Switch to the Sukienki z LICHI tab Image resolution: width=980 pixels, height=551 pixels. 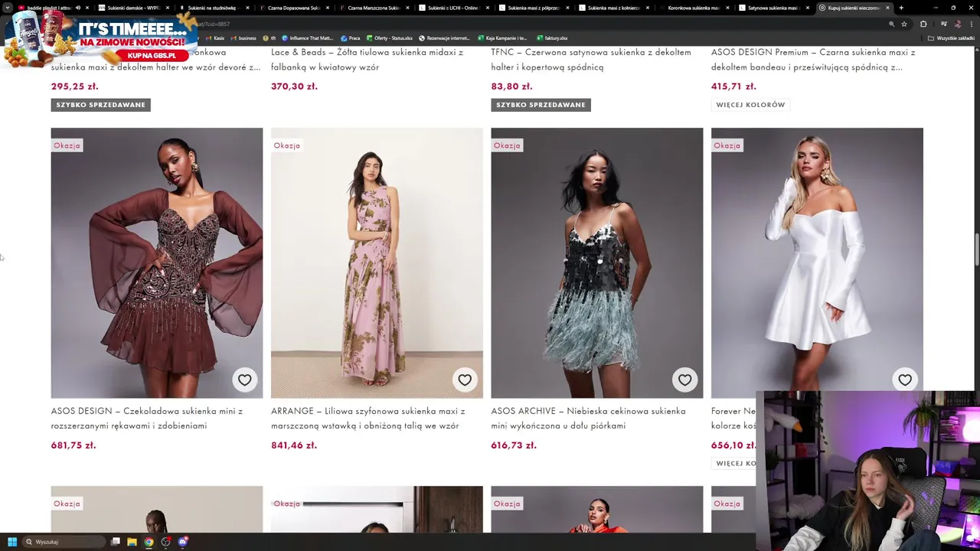452,8
